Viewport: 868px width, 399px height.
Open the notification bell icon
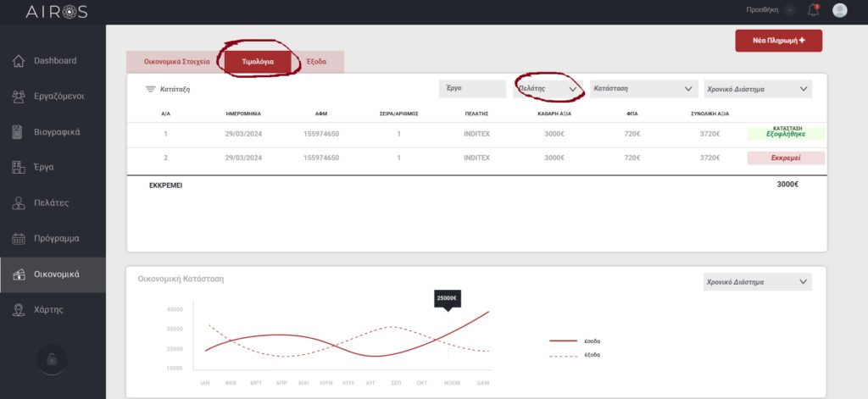pyautogui.click(x=814, y=10)
